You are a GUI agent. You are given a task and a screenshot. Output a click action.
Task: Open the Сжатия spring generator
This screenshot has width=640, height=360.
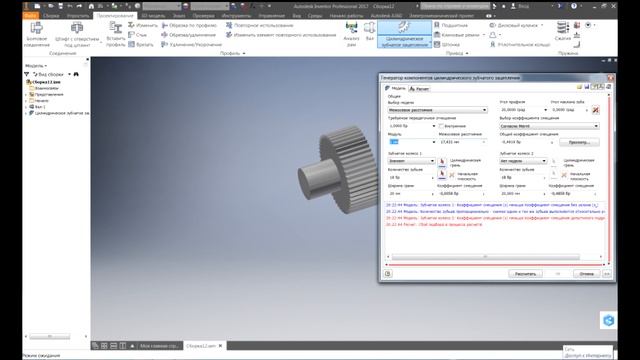[562, 32]
